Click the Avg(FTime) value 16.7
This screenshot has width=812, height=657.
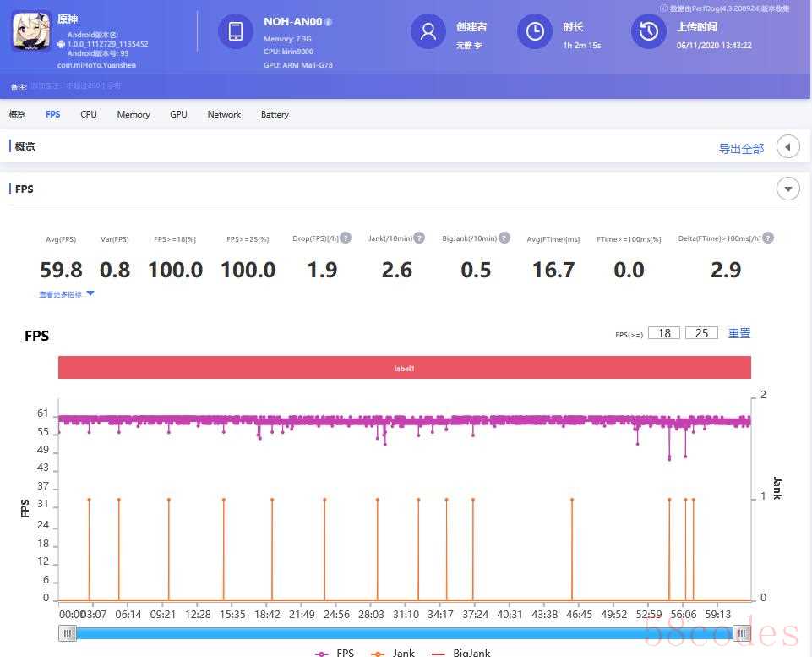point(553,270)
